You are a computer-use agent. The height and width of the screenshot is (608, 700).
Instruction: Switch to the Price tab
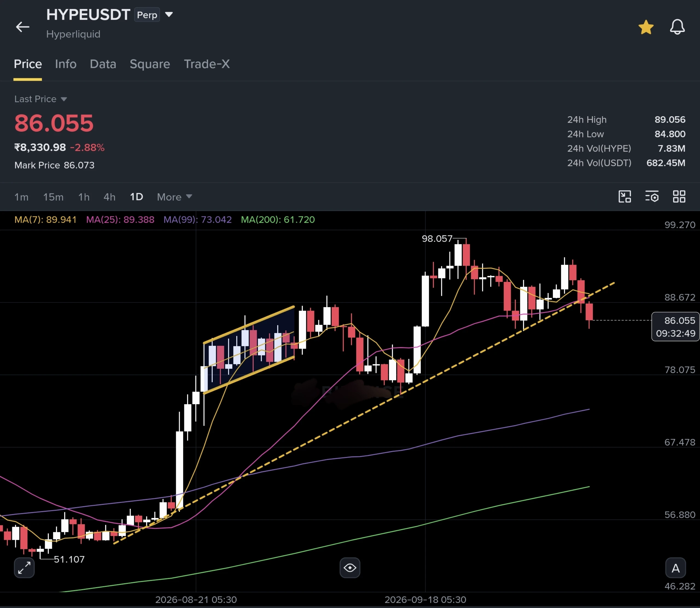click(28, 64)
